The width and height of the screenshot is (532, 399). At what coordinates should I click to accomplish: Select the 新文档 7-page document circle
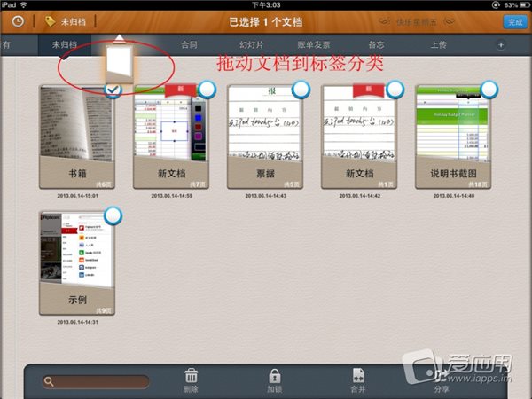click(x=207, y=90)
